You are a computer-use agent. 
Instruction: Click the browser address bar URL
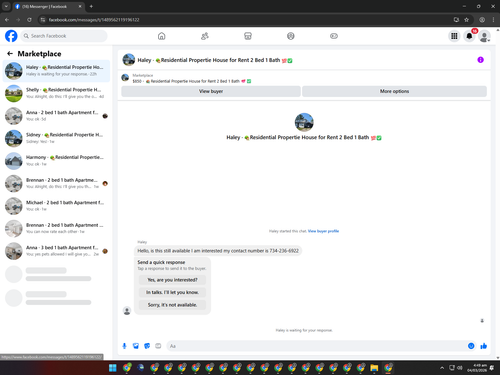94,20
